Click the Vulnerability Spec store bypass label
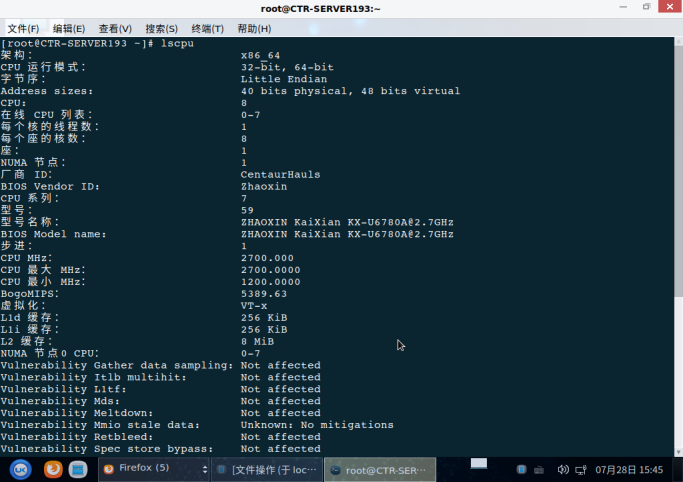Screen dimensions: 683x482 [107, 449]
